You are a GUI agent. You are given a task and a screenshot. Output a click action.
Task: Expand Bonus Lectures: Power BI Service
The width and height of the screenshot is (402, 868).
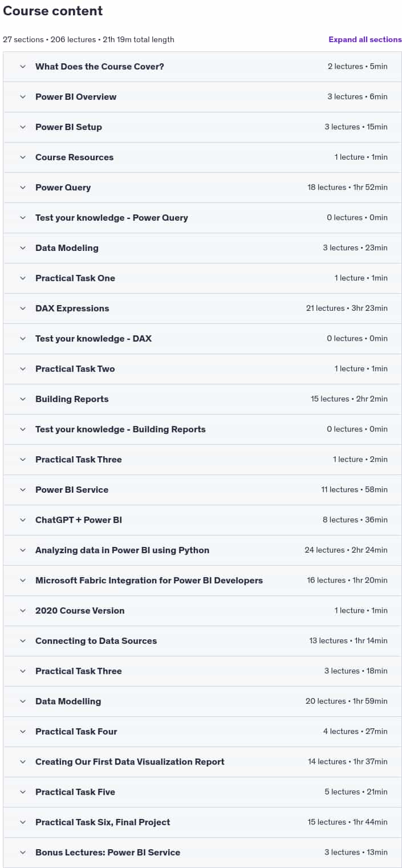pos(202,853)
